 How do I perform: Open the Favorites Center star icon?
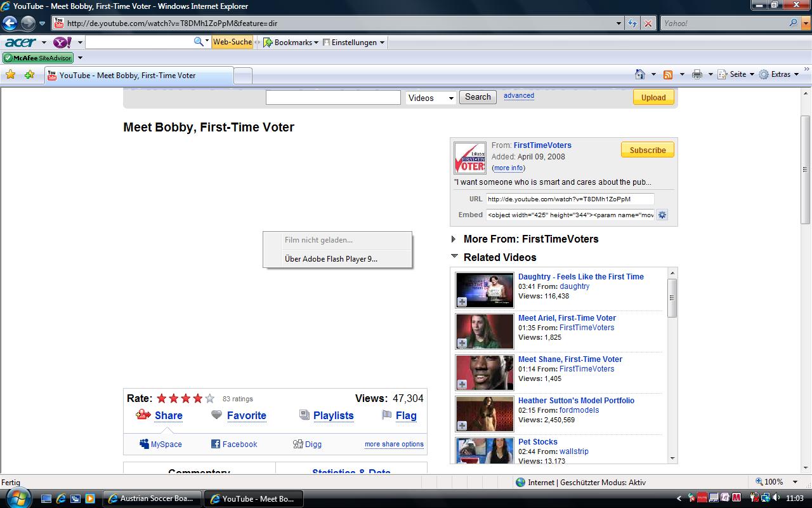click(x=10, y=75)
